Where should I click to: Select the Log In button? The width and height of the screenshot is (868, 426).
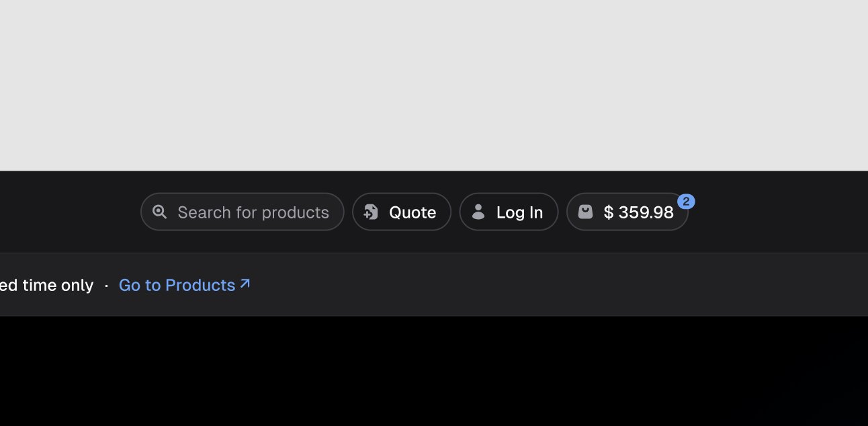pos(509,212)
